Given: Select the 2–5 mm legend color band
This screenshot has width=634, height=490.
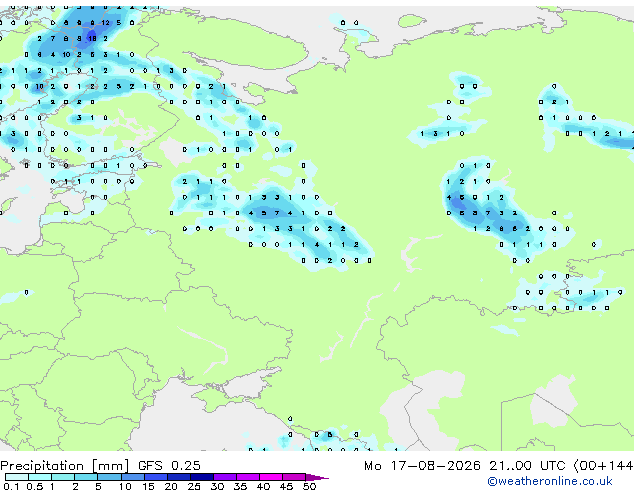Looking at the screenshot, I should 86,477.
